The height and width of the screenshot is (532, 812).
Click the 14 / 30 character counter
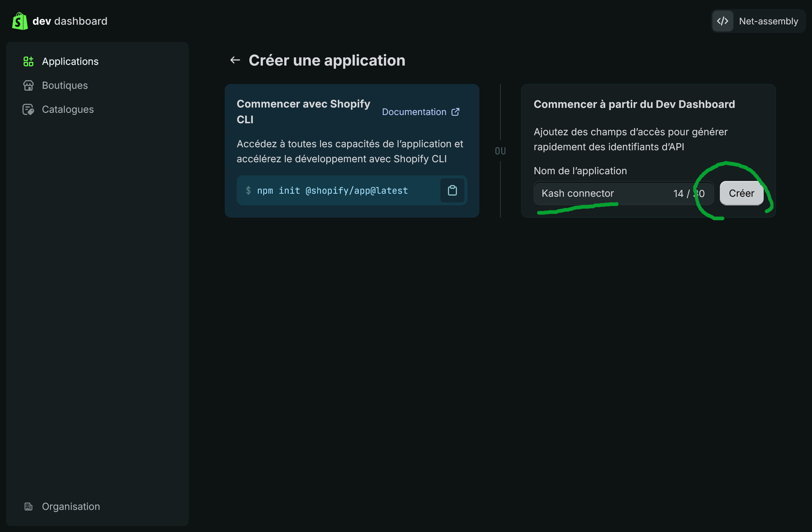click(689, 193)
